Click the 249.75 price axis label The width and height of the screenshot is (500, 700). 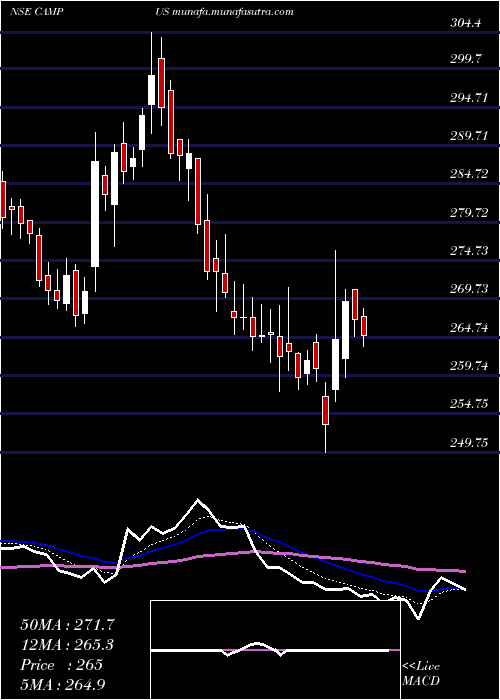click(469, 444)
